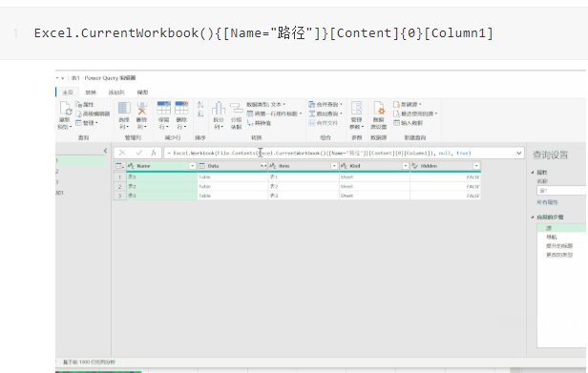Open filter dropdown on Name column
Image resolution: width=588 pixels, height=373 pixels.
(x=193, y=166)
